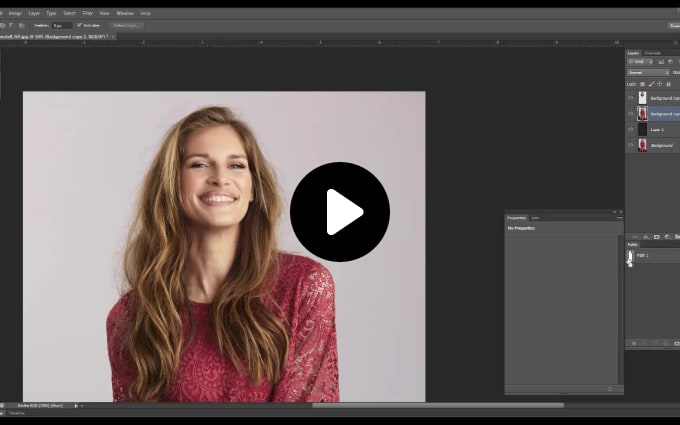Open the Layer menu

point(34,13)
